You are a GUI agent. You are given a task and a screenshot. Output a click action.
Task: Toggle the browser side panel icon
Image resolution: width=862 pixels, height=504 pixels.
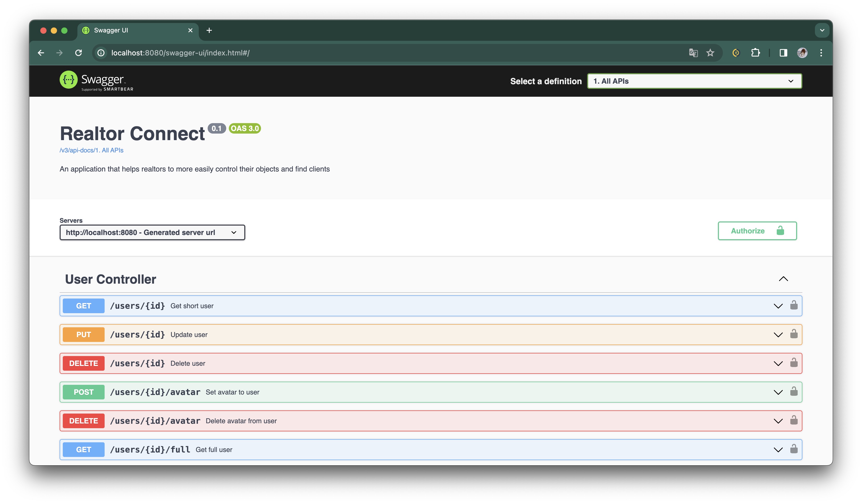coord(783,53)
